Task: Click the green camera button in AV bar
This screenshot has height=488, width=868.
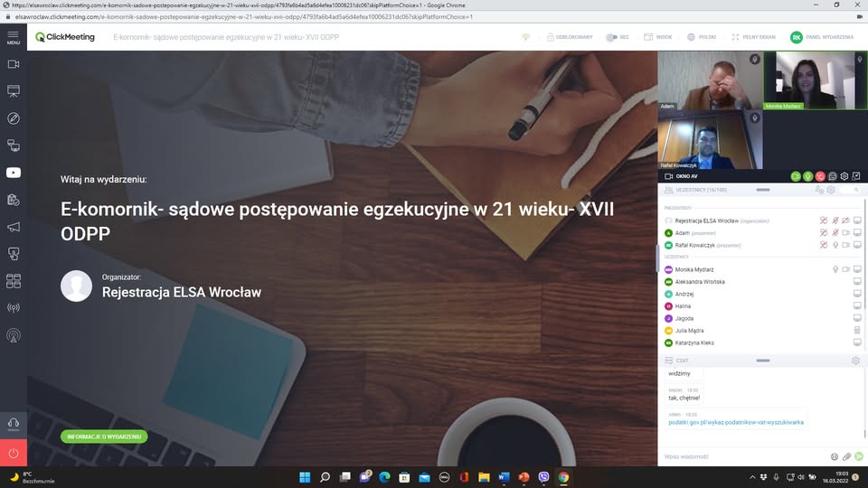Action: (x=796, y=176)
